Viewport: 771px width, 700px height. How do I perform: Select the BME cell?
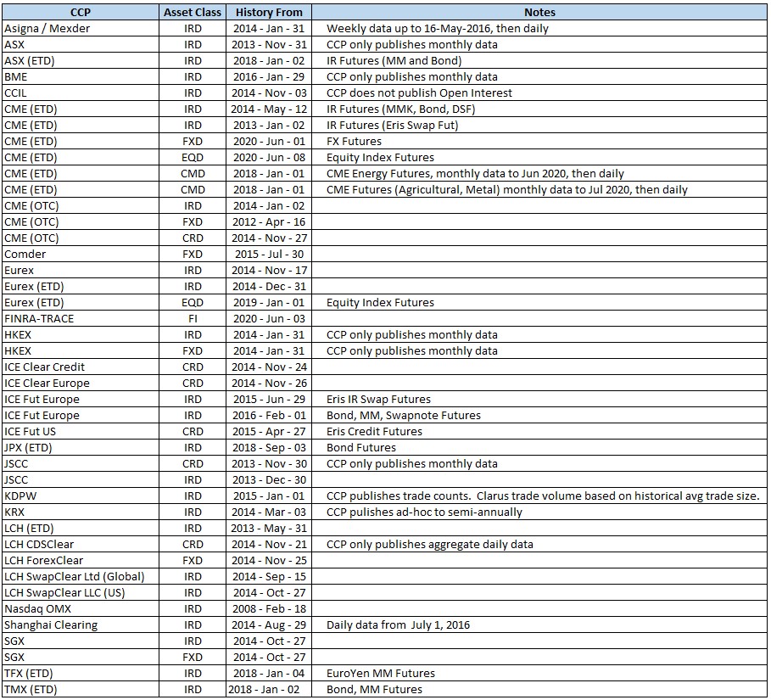point(80,76)
